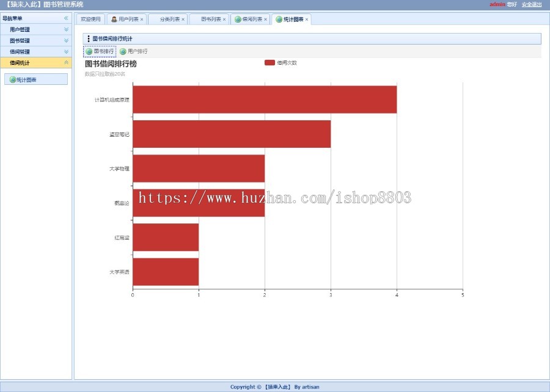Click the 大学英语 axis label
Image resolution: width=550 pixels, height=392 pixels.
(119, 272)
